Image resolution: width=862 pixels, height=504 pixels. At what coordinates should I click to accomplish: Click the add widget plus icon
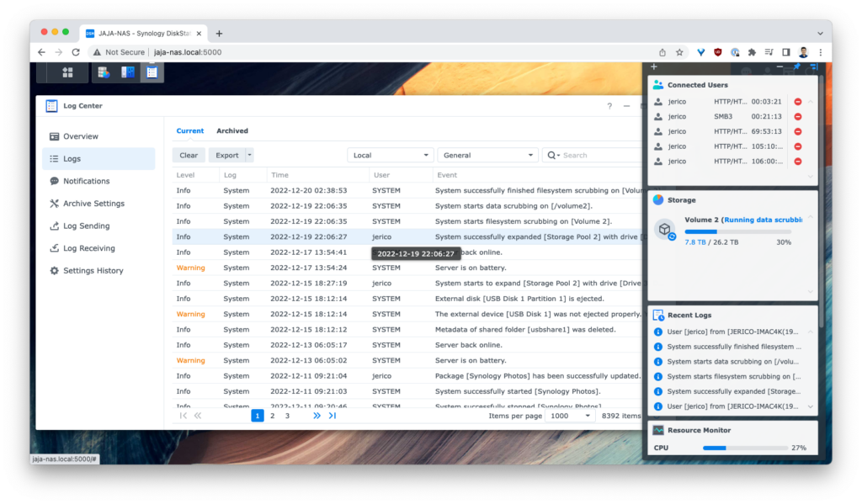coord(654,67)
